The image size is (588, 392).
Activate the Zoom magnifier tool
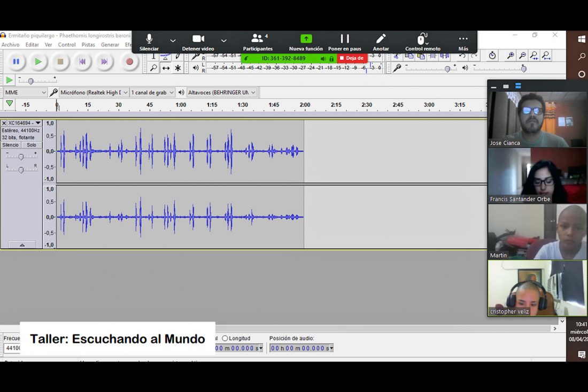pyautogui.click(x=154, y=68)
